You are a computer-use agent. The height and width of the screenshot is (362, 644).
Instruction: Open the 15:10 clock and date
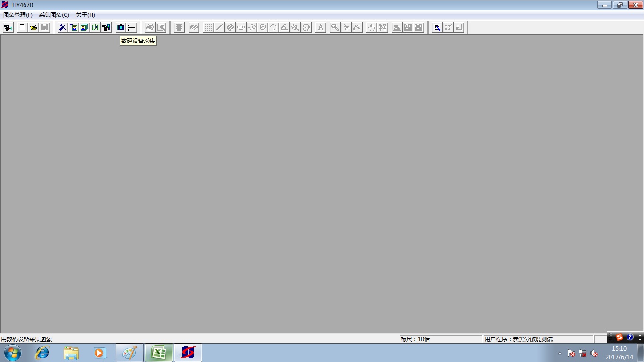(619, 353)
